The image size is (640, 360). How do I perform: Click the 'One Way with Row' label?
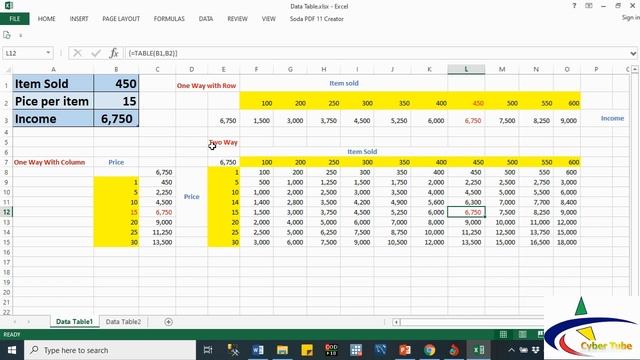pyautogui.click(x=207, y=86)
